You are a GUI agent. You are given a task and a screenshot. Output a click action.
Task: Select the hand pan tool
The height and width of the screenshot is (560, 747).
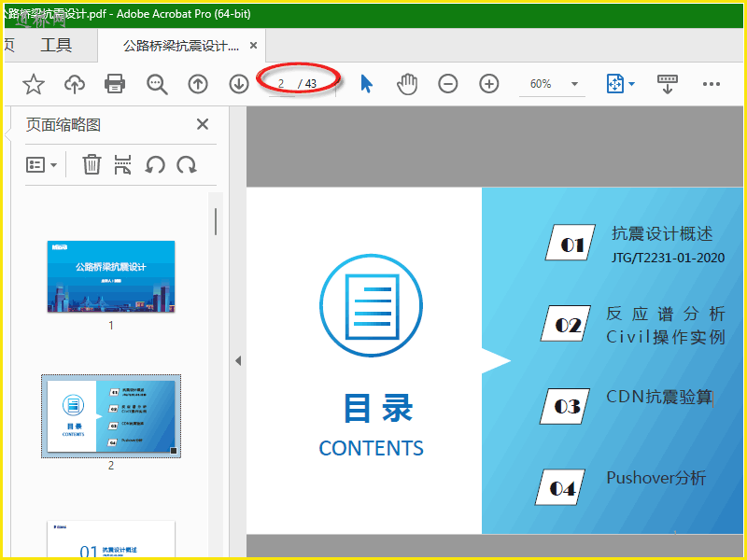click(407, 84)
